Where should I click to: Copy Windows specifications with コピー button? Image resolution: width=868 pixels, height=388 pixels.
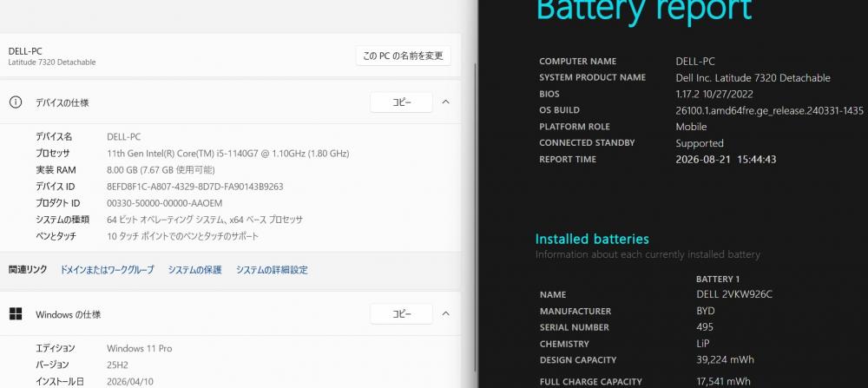pos(401,314)
